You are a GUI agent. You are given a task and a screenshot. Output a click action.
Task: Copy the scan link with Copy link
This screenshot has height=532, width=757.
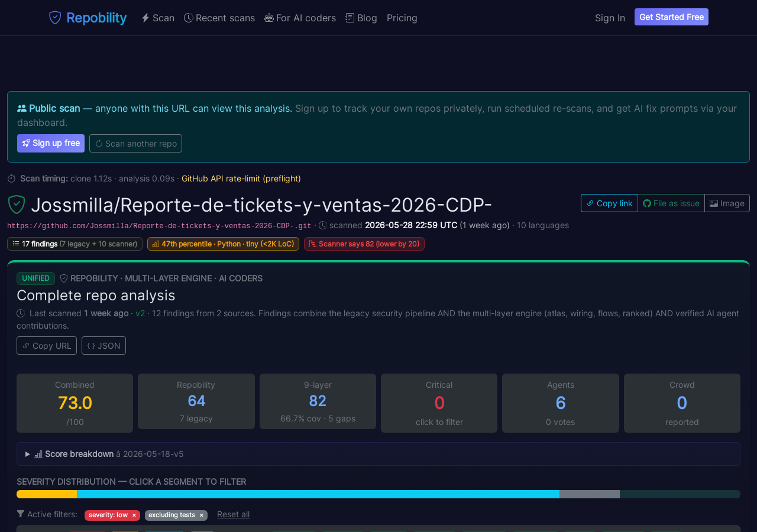pyautogui.click(x=609, y=203)
